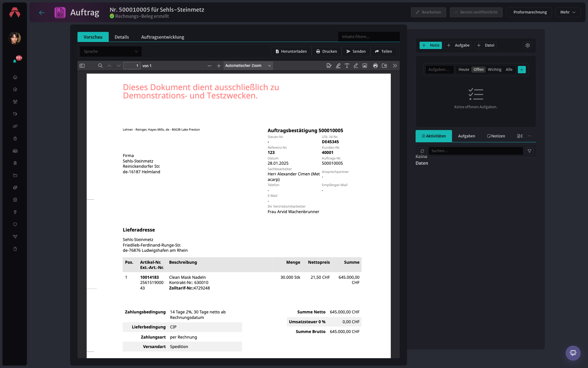Open Proformarechnung
588x368 pixels.
pyautogui.click(x=530, y=12)
